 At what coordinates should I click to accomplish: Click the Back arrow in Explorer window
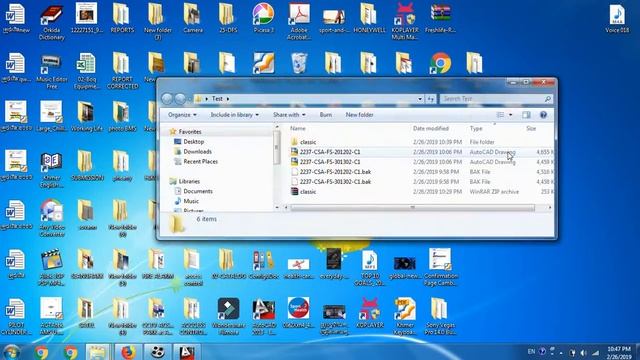point(167,98)
